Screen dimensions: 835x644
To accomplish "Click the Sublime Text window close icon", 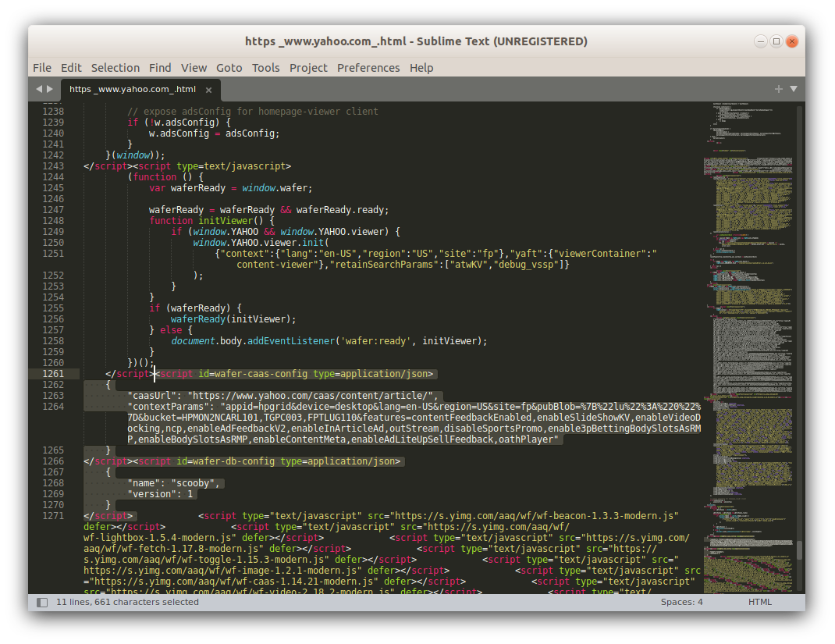I will pos(791,41).
